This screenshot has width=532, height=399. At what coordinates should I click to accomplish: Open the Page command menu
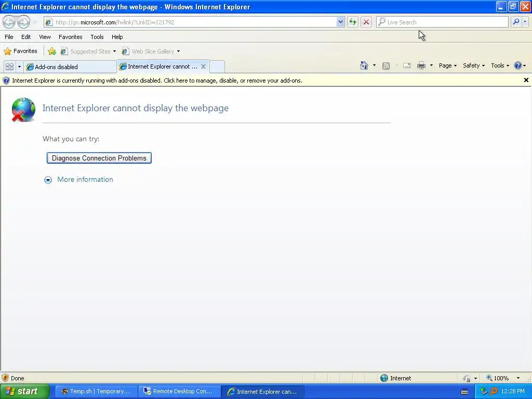[x=447, y=65]
